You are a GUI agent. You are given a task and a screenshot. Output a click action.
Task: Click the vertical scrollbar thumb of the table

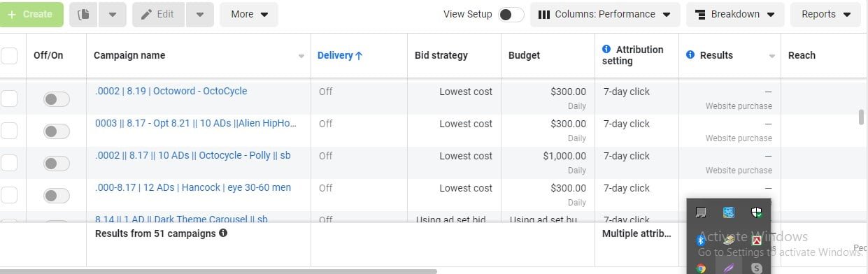point(862,117)
